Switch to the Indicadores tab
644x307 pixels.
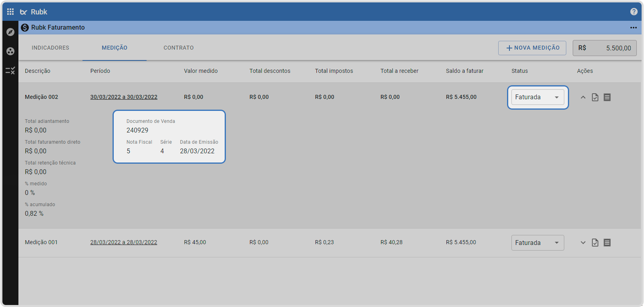point(50,48)
